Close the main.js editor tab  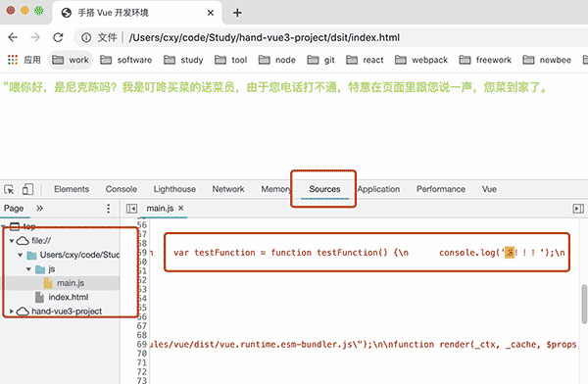pyautogui.click(x=181, y=208)
